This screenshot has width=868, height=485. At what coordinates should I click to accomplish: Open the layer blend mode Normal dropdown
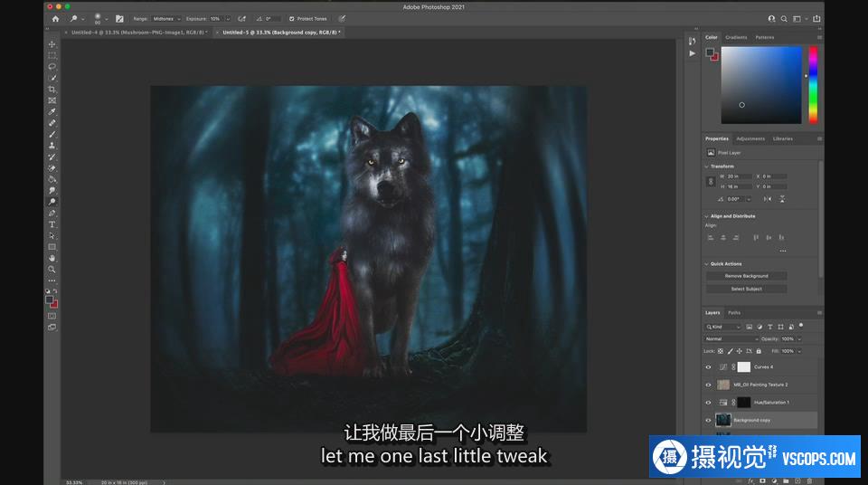(731, 338)
